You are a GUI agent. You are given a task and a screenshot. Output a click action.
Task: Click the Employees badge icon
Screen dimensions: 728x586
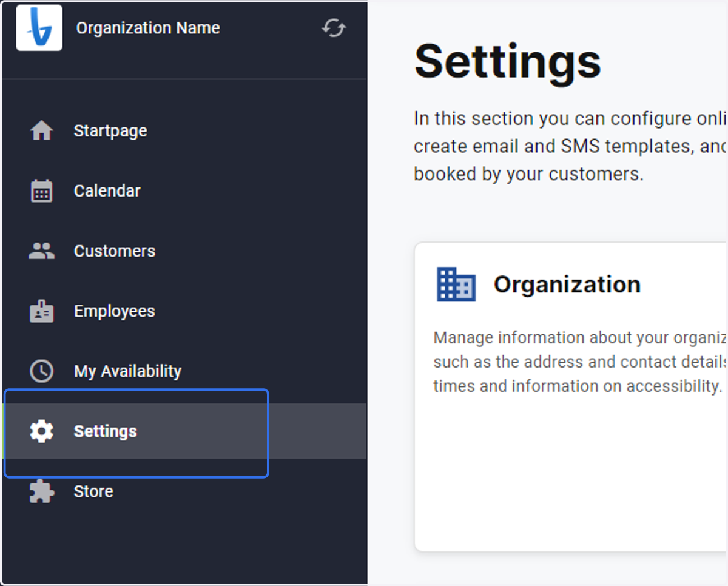pyautogui.click(x=41, y=311)
